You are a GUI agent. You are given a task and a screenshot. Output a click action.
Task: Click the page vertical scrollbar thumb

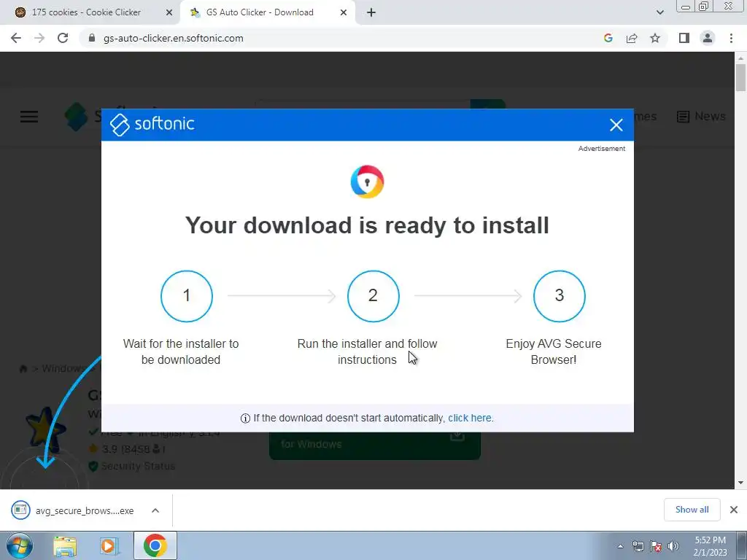coord(740,77)
